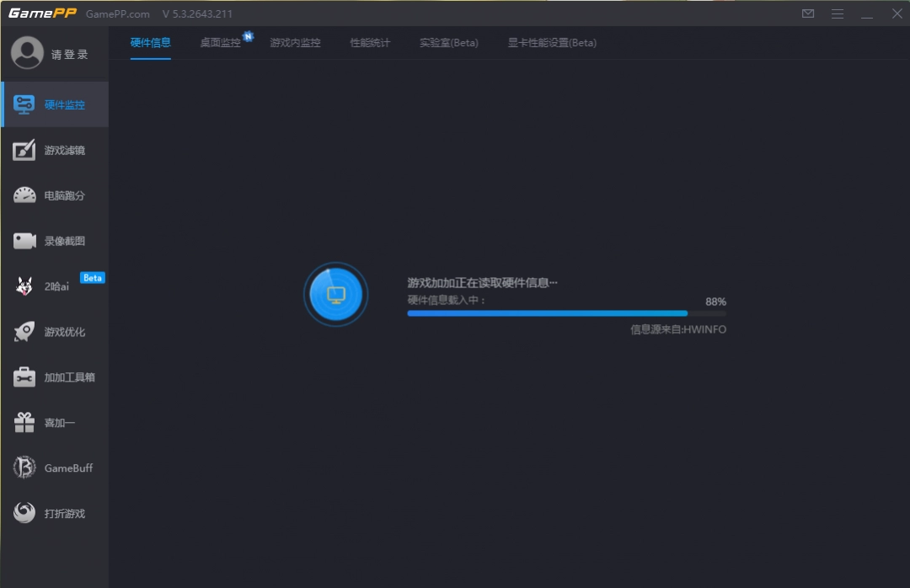
Task: Open the 硬件监控 hardware monitor sidebar icon
Action: click(x=54, y=104)
